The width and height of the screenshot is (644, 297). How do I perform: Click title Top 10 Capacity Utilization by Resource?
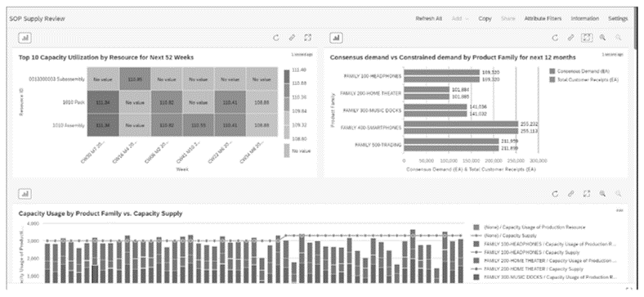(x=106, y=57)
